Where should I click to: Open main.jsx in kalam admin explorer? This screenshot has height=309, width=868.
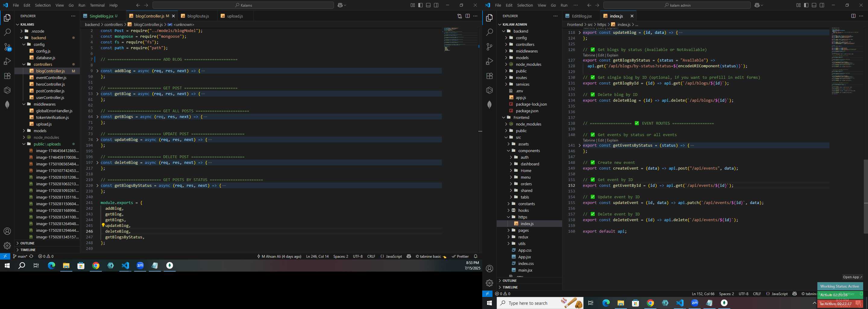click(x=525, y=270)
